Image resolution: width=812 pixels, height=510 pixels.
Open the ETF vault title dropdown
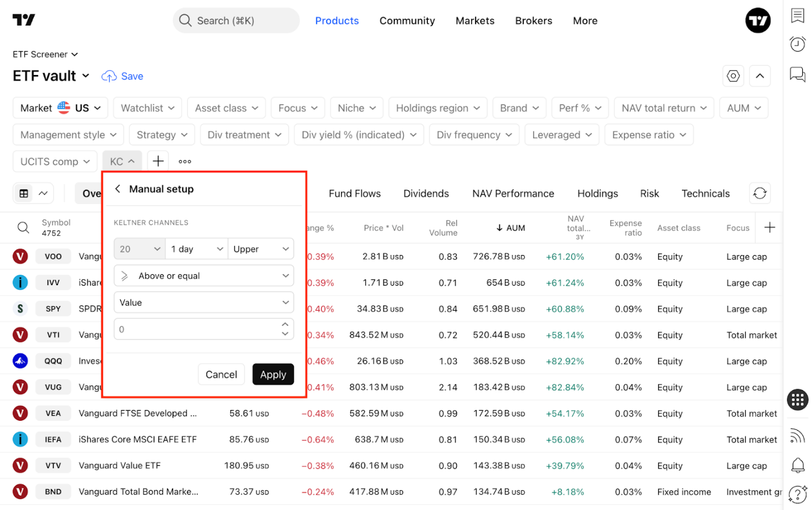51,76
